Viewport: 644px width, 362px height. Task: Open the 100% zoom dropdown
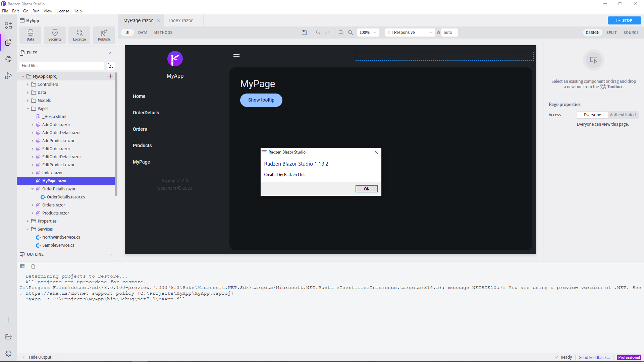pos(368,33)
